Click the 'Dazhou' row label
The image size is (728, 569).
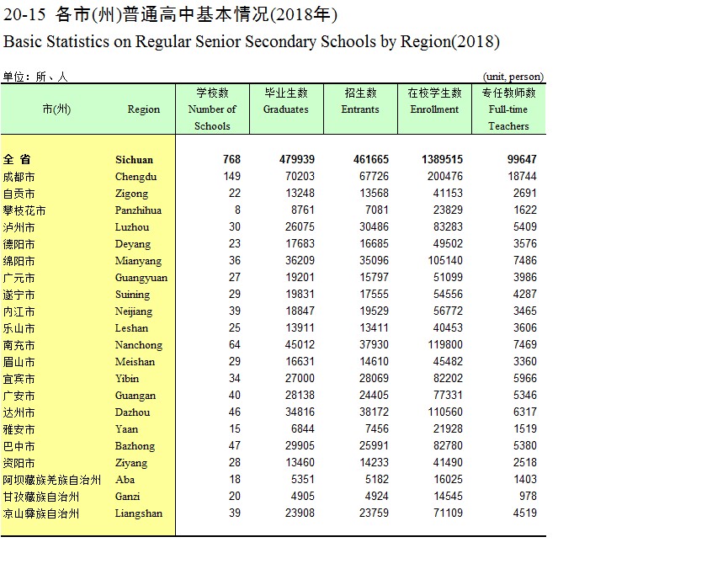[x=132, y=412]
